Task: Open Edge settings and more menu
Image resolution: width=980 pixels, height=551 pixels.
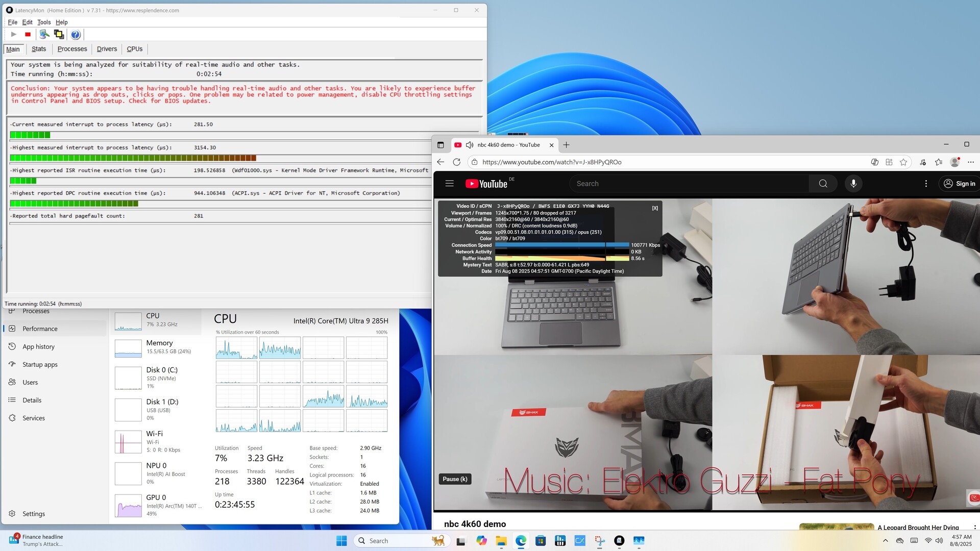Action: [971, 162]
